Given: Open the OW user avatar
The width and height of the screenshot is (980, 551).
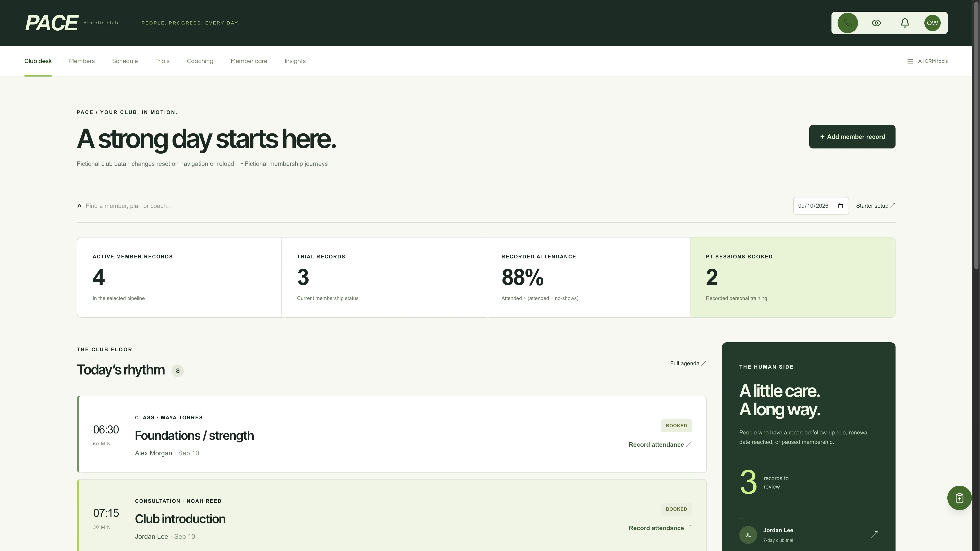Looking at the screenshot, I should 932,23.
